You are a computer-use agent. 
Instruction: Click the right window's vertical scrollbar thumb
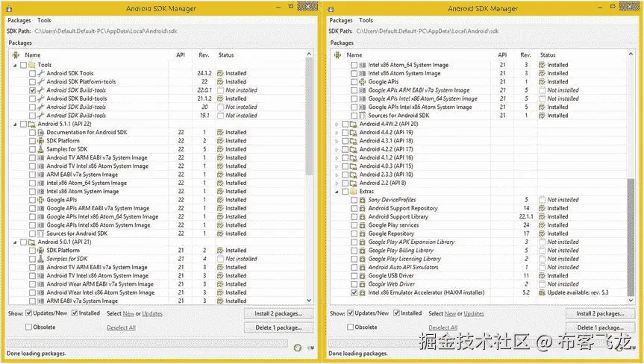point(631,237)
